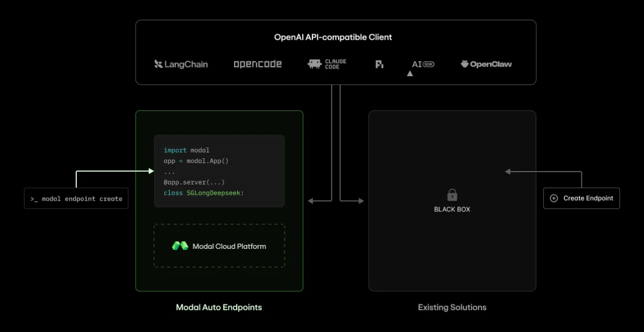Click the Modal Cloud Platform box
The height and width of the screenshot is (332, 644).
219,246
